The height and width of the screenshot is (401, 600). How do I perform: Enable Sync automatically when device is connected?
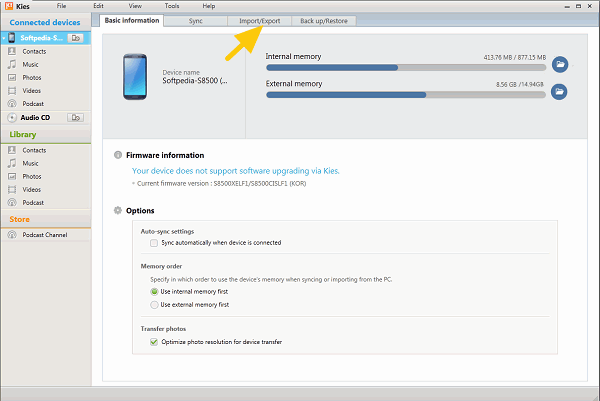pyautogui.click(x=154, y=243)
